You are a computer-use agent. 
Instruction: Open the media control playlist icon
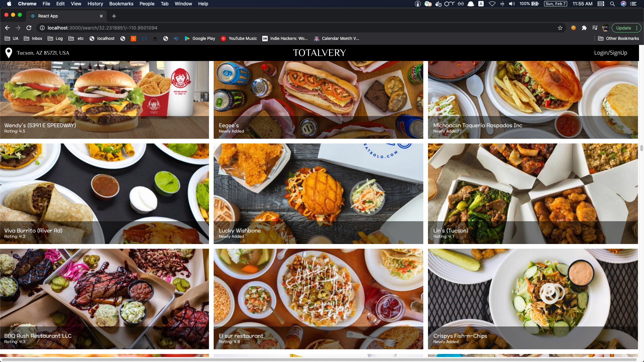click(x=595, y=28)
